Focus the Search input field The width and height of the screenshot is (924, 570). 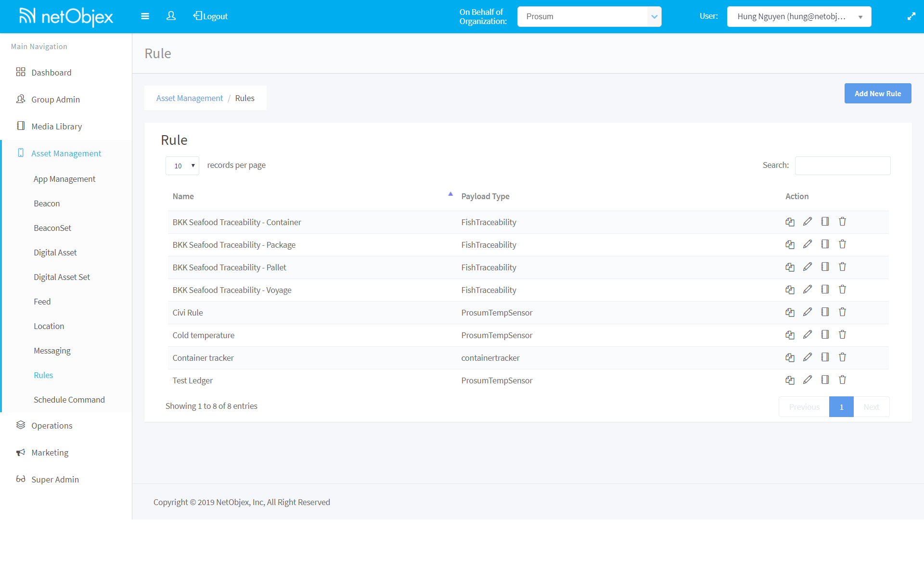pyautogui.click(x=842, y=165)
